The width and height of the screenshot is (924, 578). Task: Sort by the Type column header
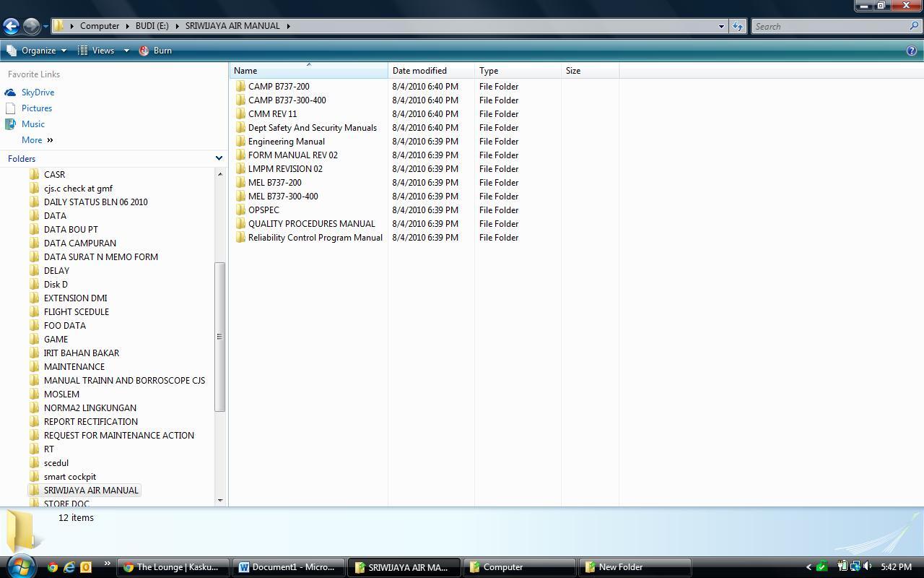pyautogui.click(x=518, y=71)
